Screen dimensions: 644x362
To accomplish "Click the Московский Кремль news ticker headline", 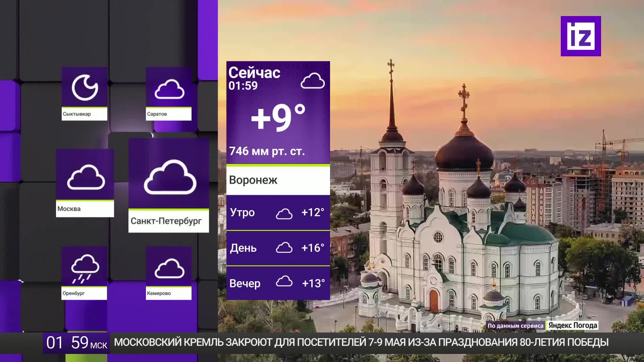I will (361, 343).
